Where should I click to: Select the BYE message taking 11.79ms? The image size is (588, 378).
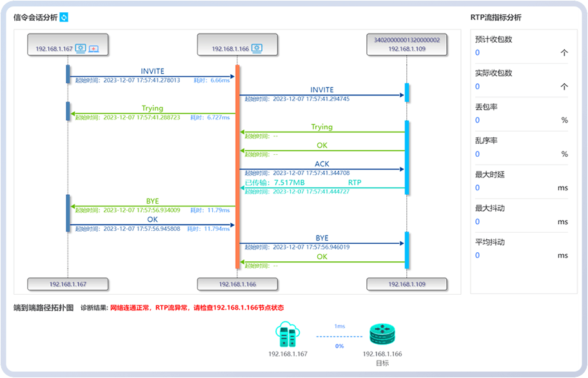[x=152, y=206]
